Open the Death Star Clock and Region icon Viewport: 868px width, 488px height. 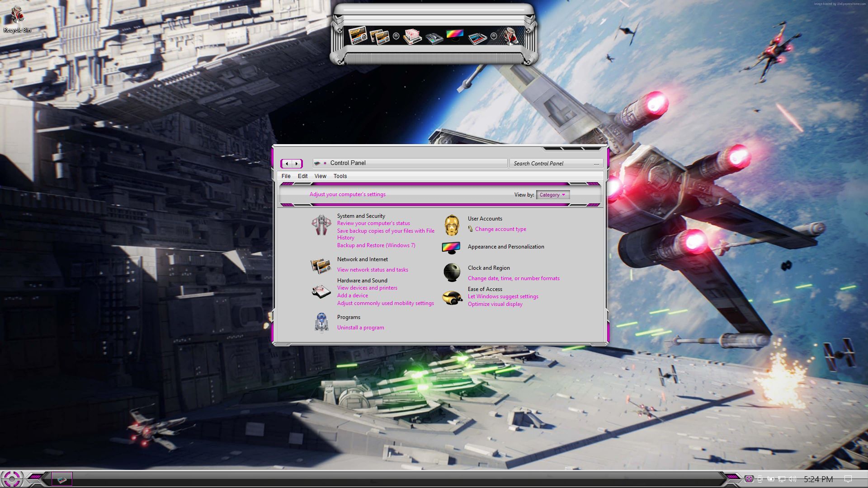[x=451, y=272]
